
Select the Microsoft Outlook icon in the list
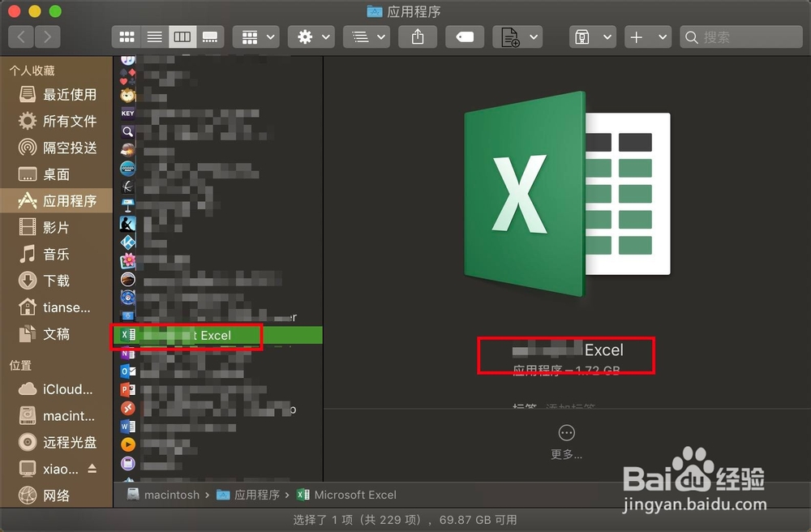[127, 371]
